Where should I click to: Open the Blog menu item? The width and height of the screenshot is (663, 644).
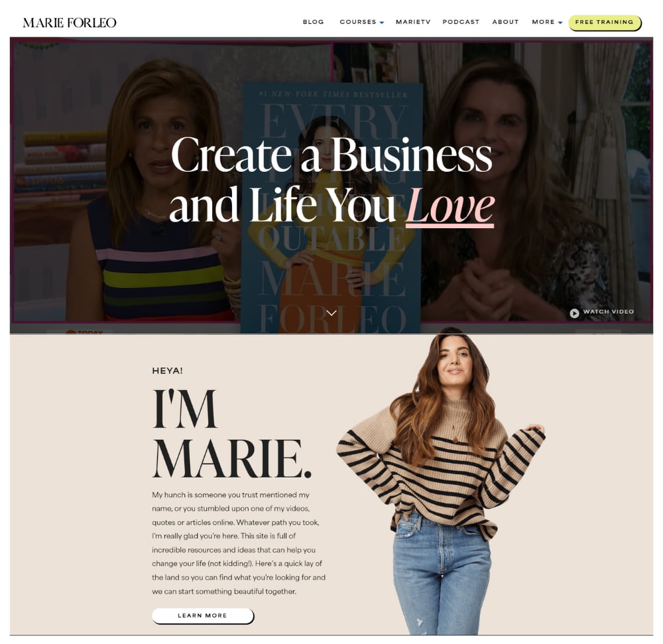(x=314, y=22)
